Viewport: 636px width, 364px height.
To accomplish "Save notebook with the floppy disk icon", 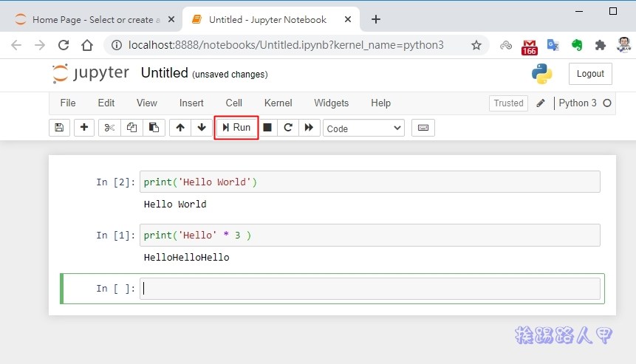I will 59,128.
